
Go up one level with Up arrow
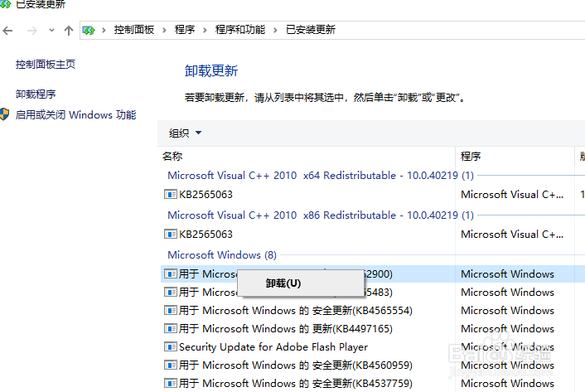(x=68, y=31)
